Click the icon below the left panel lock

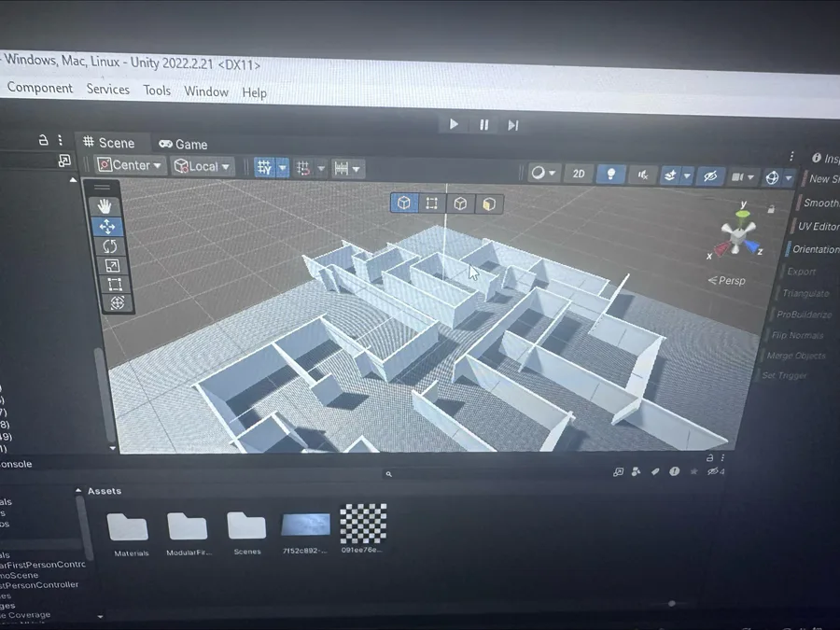coord(64,161)
